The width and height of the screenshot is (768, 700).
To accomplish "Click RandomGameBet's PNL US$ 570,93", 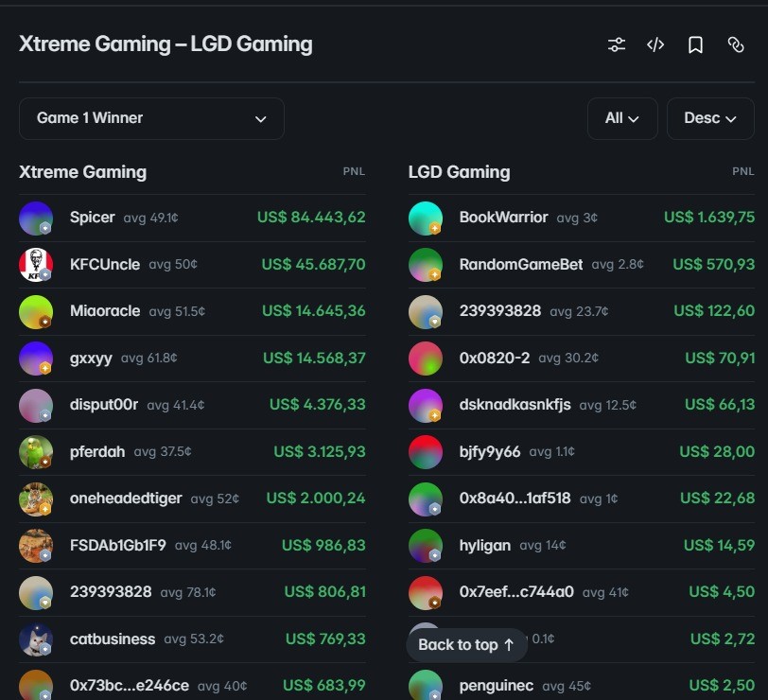I will tap(714, 265).
